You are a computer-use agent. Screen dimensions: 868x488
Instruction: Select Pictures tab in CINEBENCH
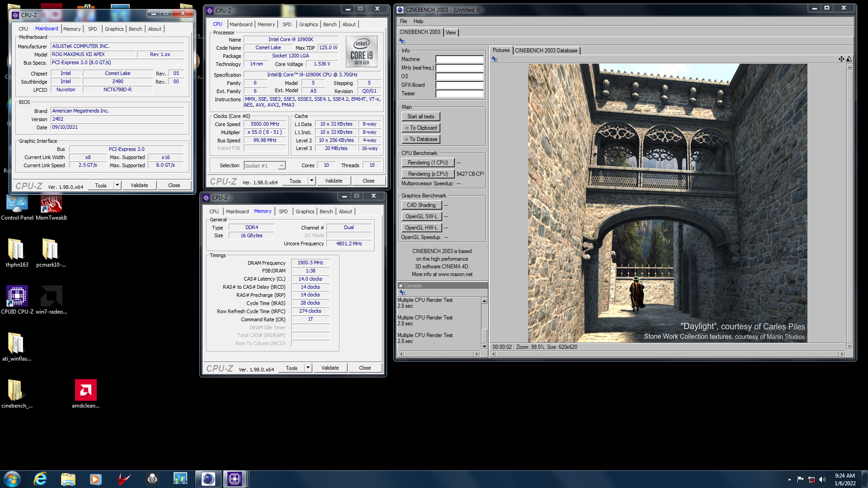click(x=501, y=50)
